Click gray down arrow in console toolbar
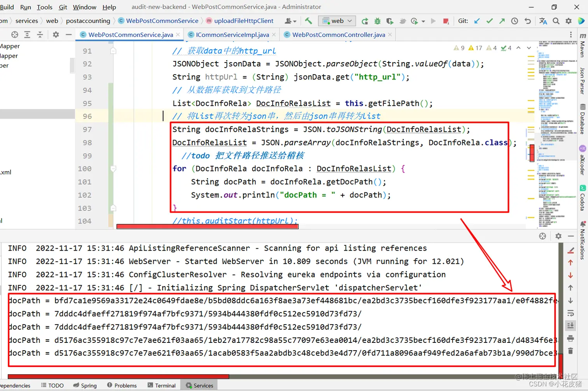Image resolution: width=588 pixels, height=391 pixels. pyautogui.click(x=570, y=300)
